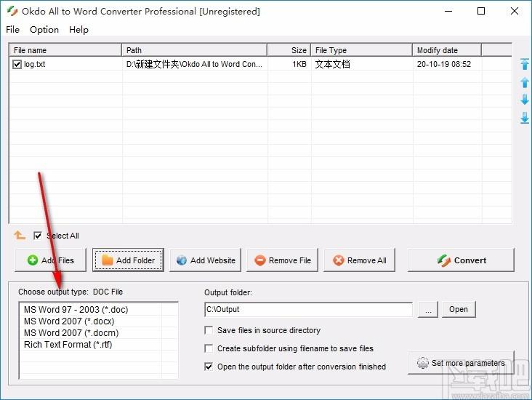The width and height of the screenshot is (532, 400).
Task: Enable Create subfolder using filename option
Action: (209, 348)
